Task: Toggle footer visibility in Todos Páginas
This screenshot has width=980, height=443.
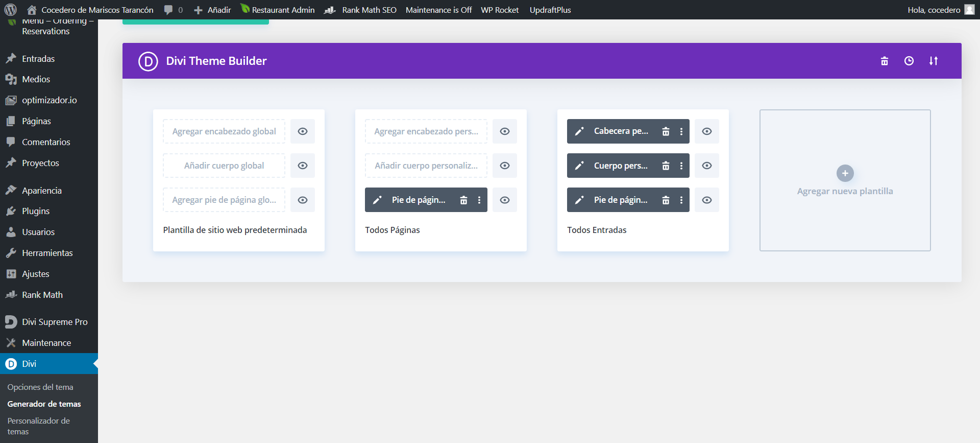Action: [x=505, y=200]
